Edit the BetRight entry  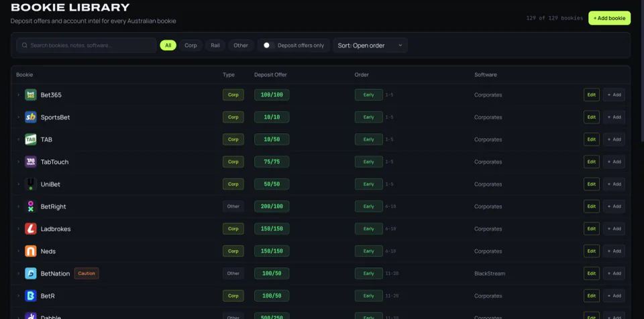pos(592,206)
